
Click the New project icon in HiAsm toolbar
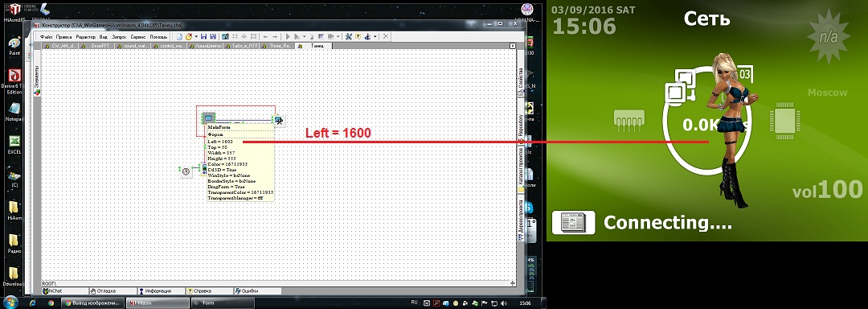point(179,36)
